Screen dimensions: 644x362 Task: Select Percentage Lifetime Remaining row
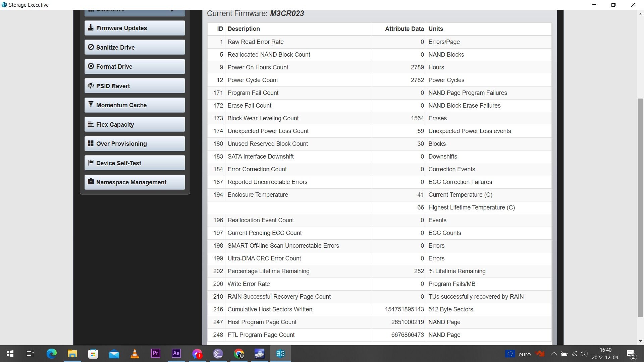click(x=379, y=271)
